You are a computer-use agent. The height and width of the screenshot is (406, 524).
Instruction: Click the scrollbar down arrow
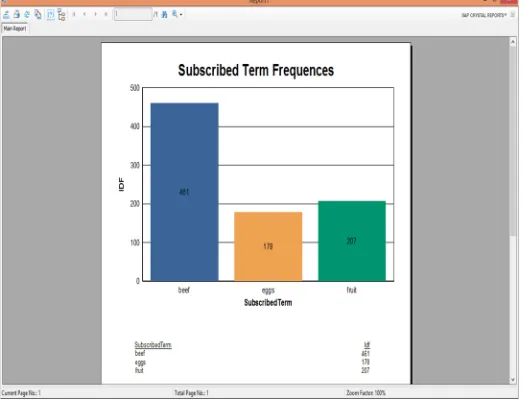click(513, 380)
